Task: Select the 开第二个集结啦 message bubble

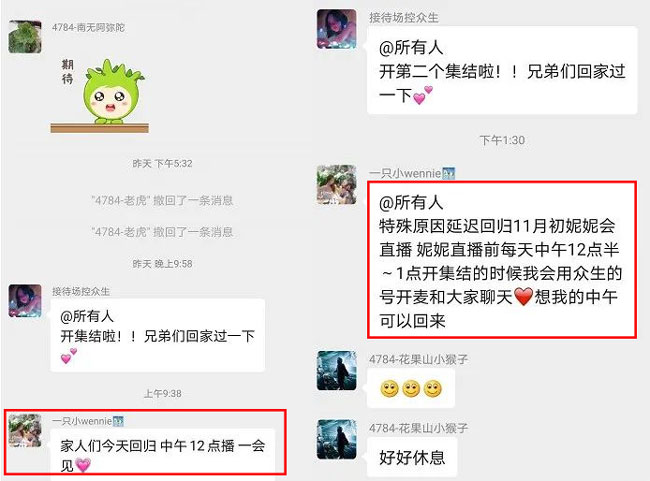Action: point(502,70)
